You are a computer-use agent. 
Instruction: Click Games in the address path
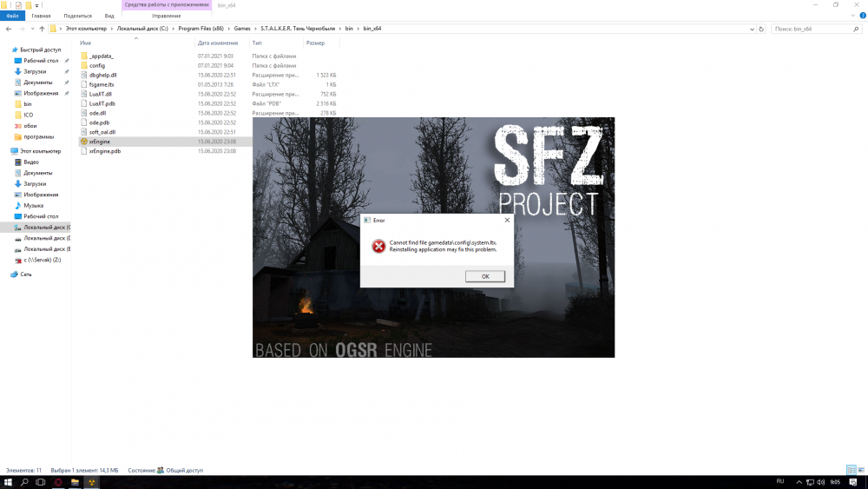click(242, 29)
